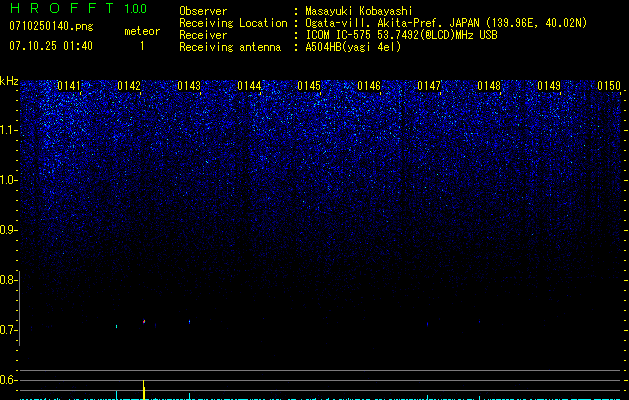Click the Receiver field label
The image size is (629, 400).
(203, 35)
